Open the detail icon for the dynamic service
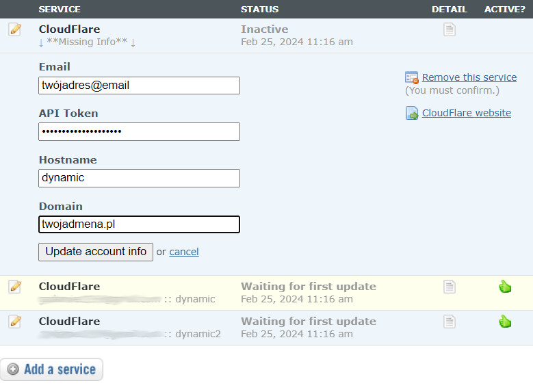Image resolution: width=533 pixels, height=392 pixels. (x=449, y=287)
